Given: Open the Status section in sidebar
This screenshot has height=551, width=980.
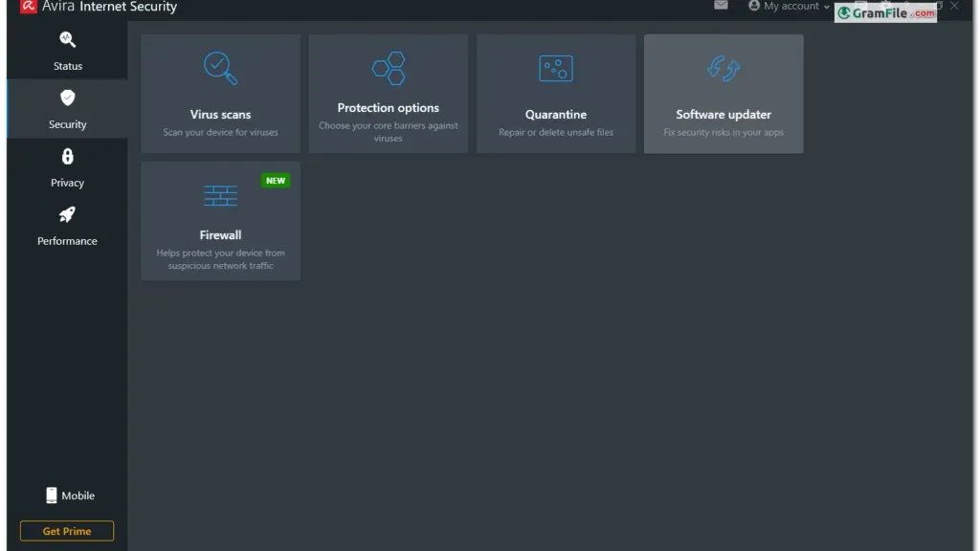Looking at the screenshot, I should click(x=68, y=51).
